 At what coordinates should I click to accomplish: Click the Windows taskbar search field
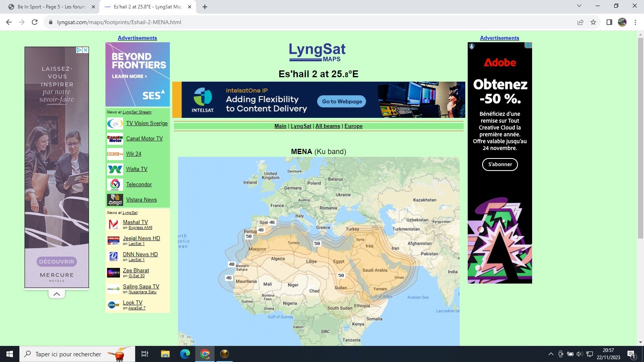click(x=68, y=354)
